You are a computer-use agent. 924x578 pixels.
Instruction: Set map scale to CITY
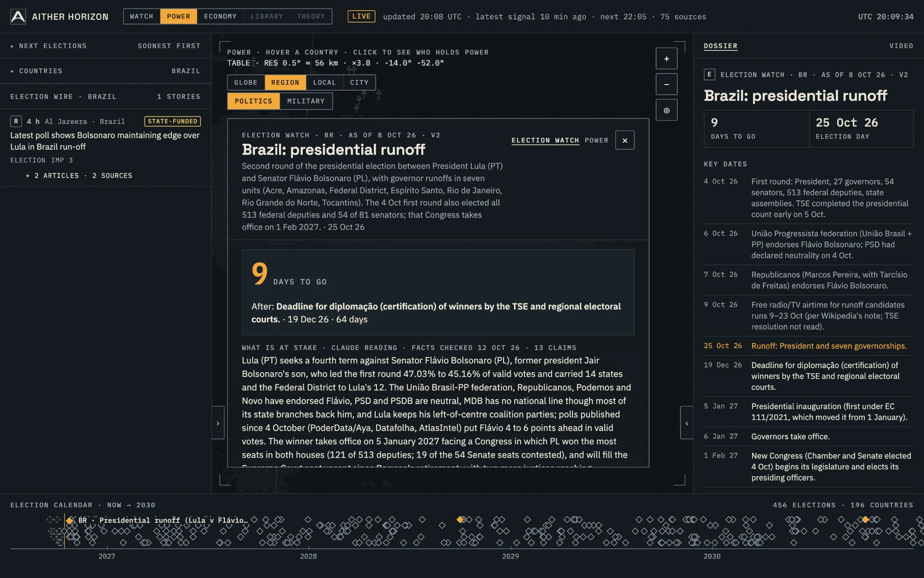tap(359, 82)
